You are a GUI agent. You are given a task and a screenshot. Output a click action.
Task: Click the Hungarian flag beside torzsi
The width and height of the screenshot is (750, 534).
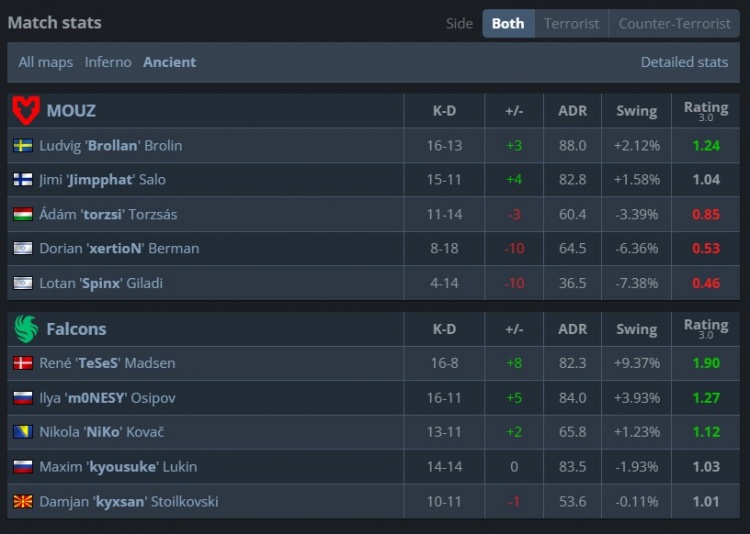23,214
